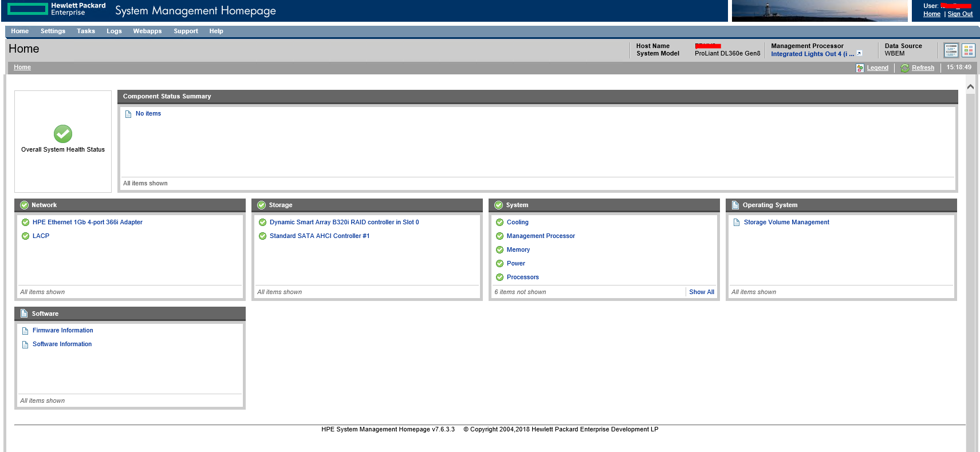
Task: Open Dynamic Smart Array B320i RAID controller
Action: [344, 223]
